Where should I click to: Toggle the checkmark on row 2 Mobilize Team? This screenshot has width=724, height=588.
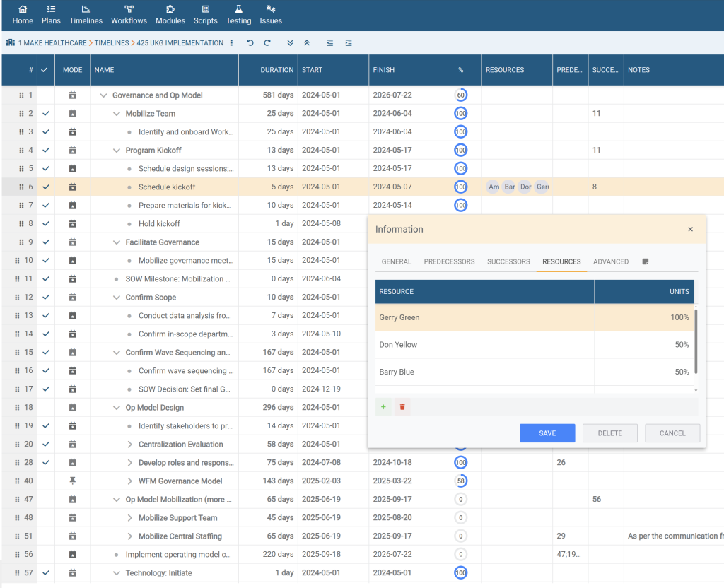click(46, 113)
